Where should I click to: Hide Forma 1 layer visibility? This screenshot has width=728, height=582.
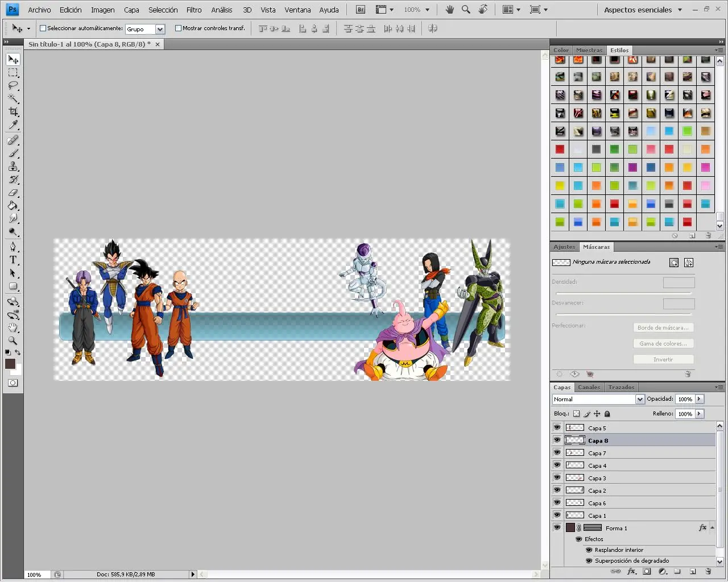pos(557,527)
